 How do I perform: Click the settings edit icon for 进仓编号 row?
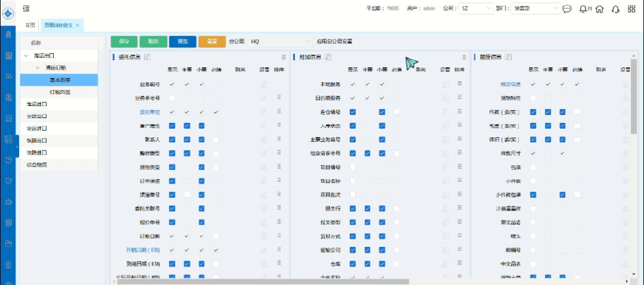pos(445,112)
